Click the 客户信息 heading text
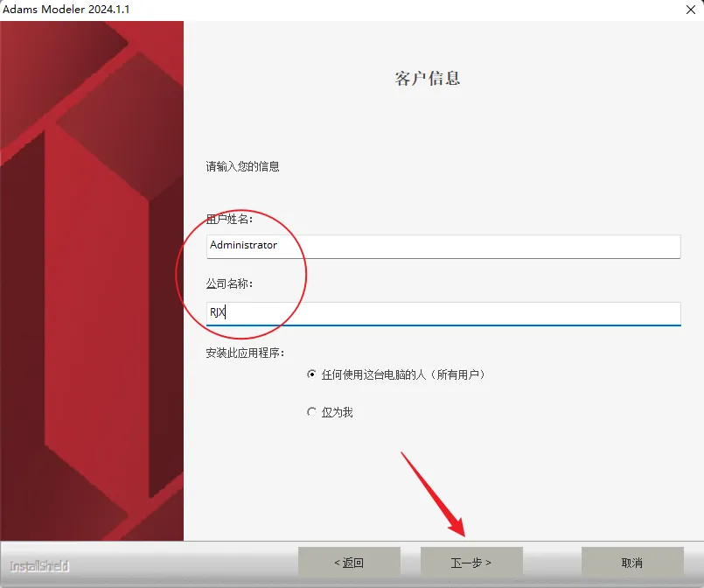 [x=428, y=78]
